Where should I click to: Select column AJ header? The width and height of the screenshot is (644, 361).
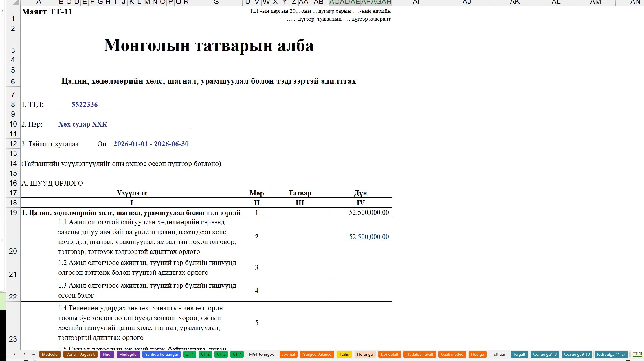point(467,2)
